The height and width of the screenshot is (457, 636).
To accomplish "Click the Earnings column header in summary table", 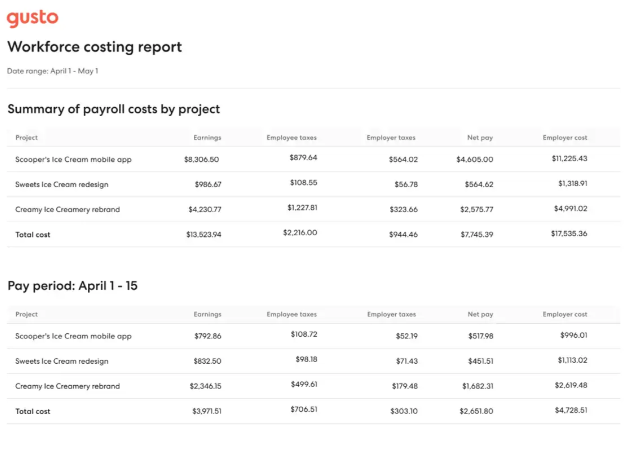I will tap(207, 137).
